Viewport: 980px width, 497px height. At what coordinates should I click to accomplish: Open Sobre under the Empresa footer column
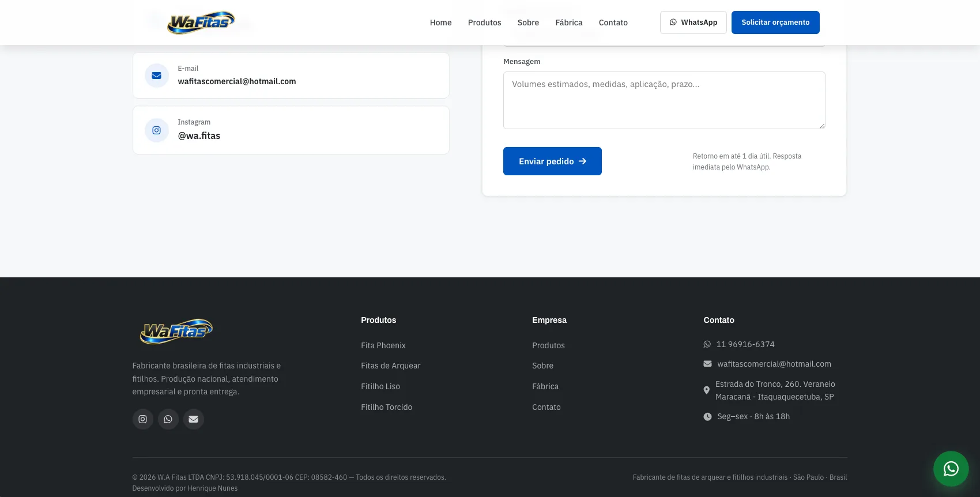point(543,366)
